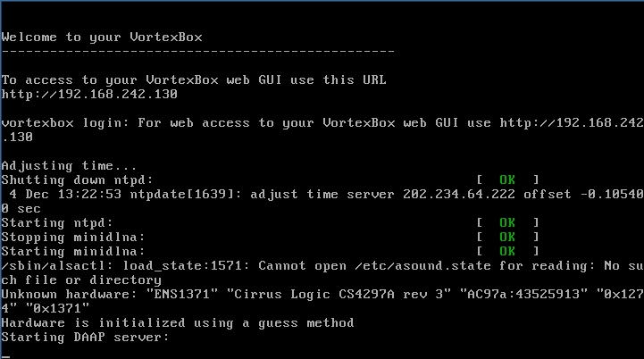The height and width of the screenshot is (359, 644).
Task: Click the http://192.168.242.130 web GUI URL
Action: (89, 94)
